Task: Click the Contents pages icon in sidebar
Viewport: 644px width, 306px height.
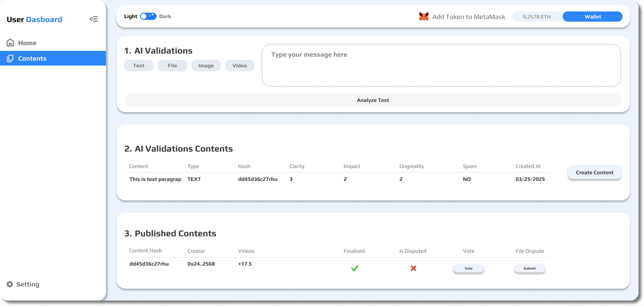Action: pos(10,58)
